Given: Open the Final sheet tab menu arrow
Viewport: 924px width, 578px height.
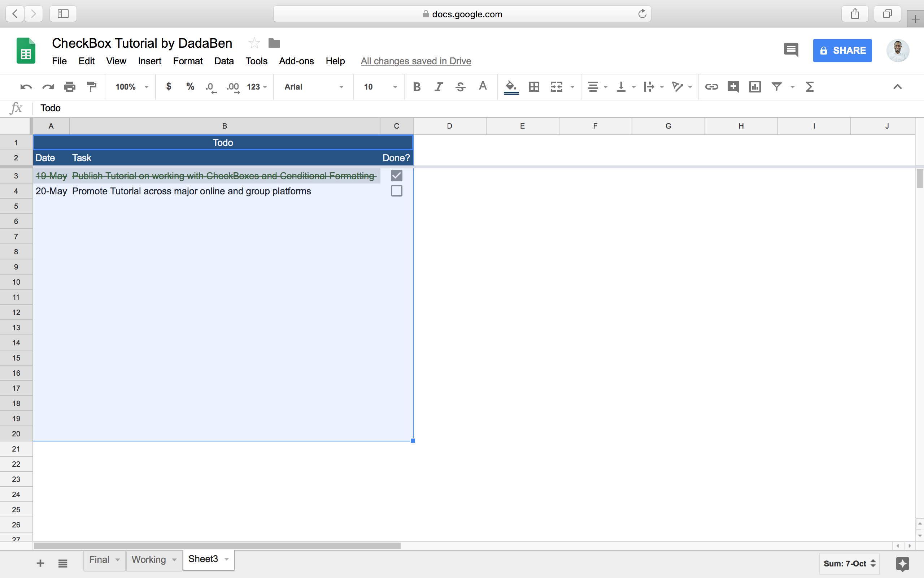Looking at the screenshot, I should coord(118,560).
